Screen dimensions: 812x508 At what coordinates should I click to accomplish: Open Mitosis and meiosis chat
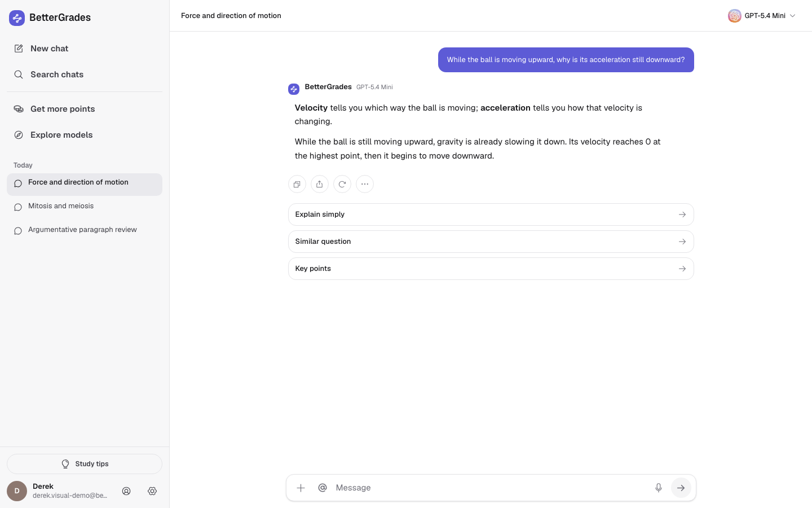(85, 207)
